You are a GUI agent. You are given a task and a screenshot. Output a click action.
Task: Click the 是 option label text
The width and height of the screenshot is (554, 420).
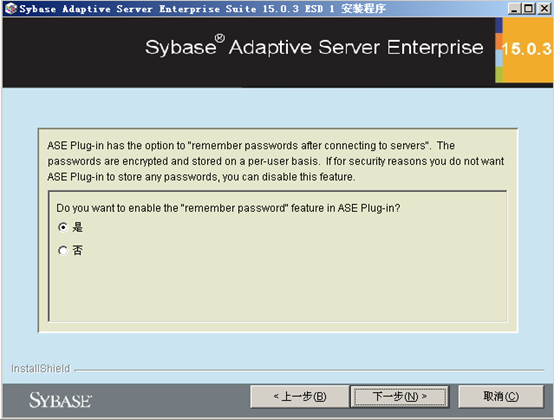click(x=77, y=227)
